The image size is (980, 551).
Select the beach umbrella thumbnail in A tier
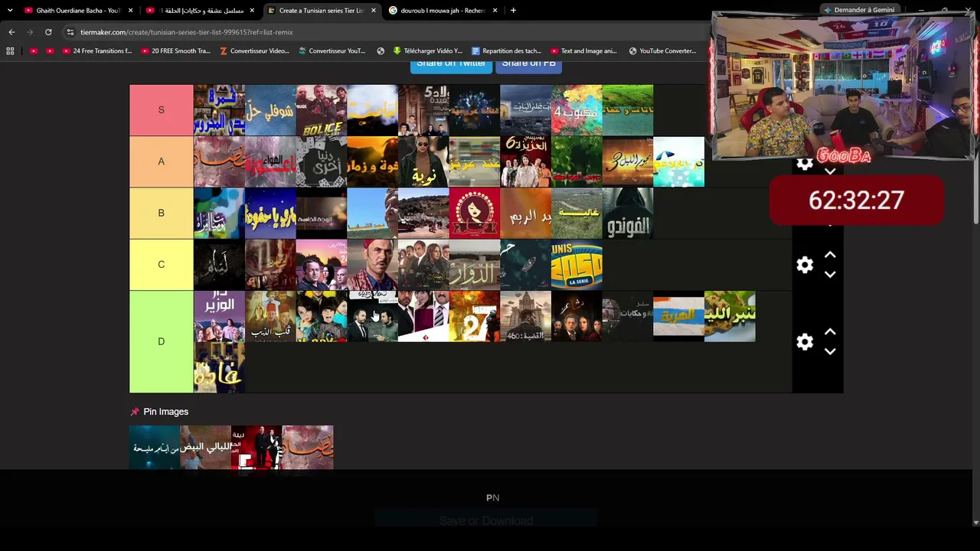click(678, 161)
